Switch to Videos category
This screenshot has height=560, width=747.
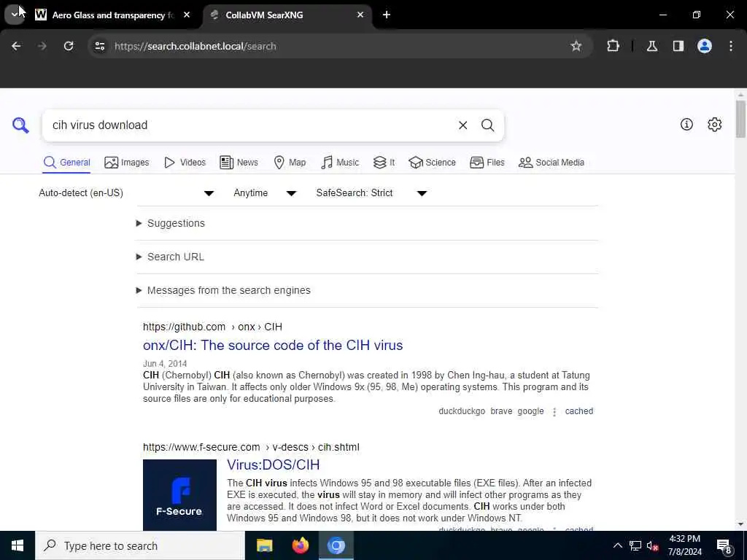(x=185, y=163)
